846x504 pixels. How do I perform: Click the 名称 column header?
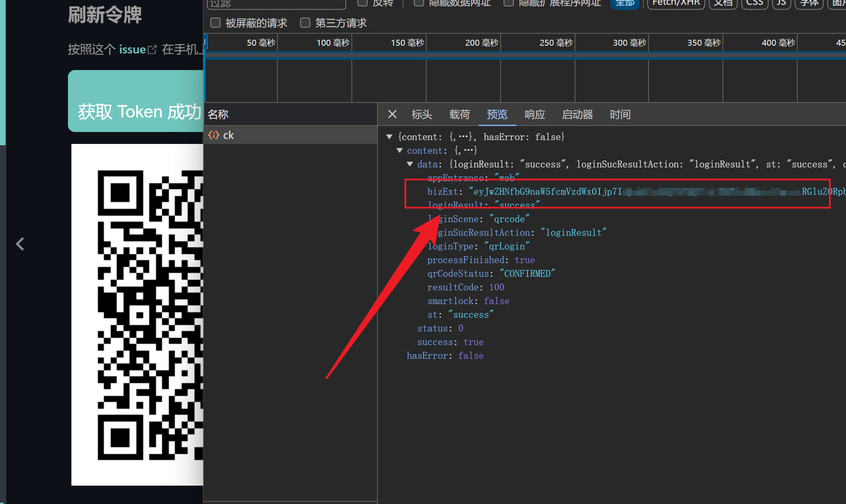tap(218, 114)
